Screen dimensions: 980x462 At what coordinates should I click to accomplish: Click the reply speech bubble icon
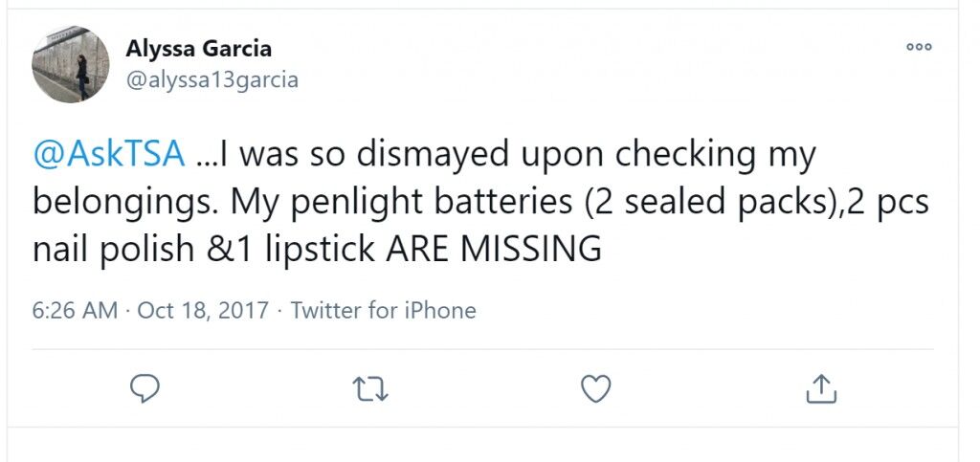point(145,389)
